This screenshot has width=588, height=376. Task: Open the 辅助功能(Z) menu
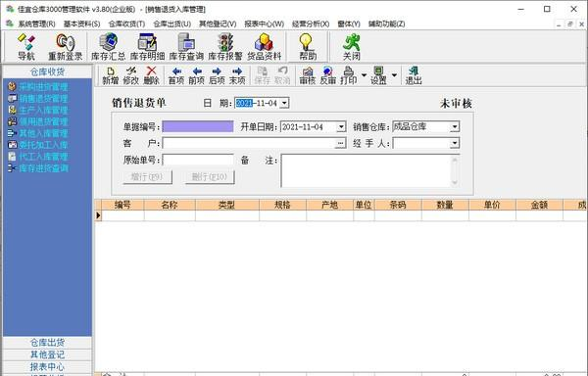click(x=387, y=23)
